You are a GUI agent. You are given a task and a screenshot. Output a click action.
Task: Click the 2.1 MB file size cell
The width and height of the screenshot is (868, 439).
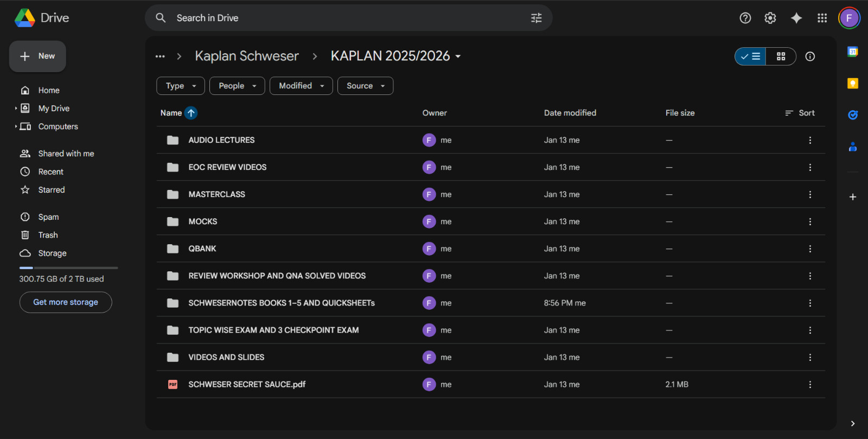click(x=676, y=384)
